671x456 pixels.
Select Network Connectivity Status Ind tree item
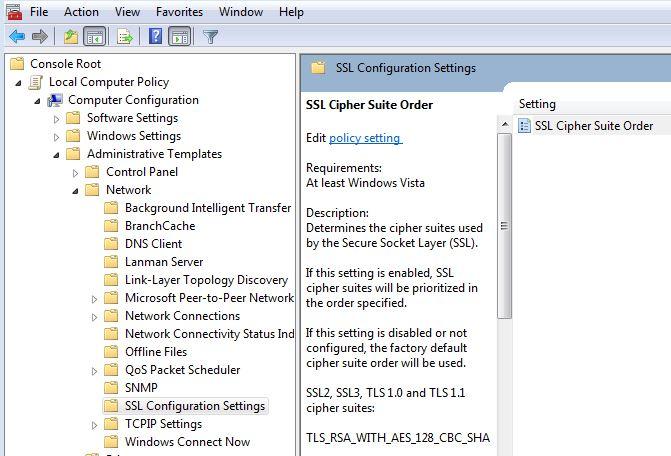(209, 333)
